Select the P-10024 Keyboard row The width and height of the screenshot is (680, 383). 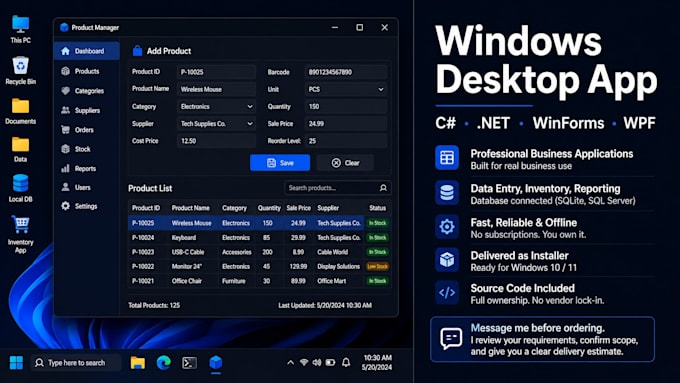pyautogui.click(x=259, y=238)
